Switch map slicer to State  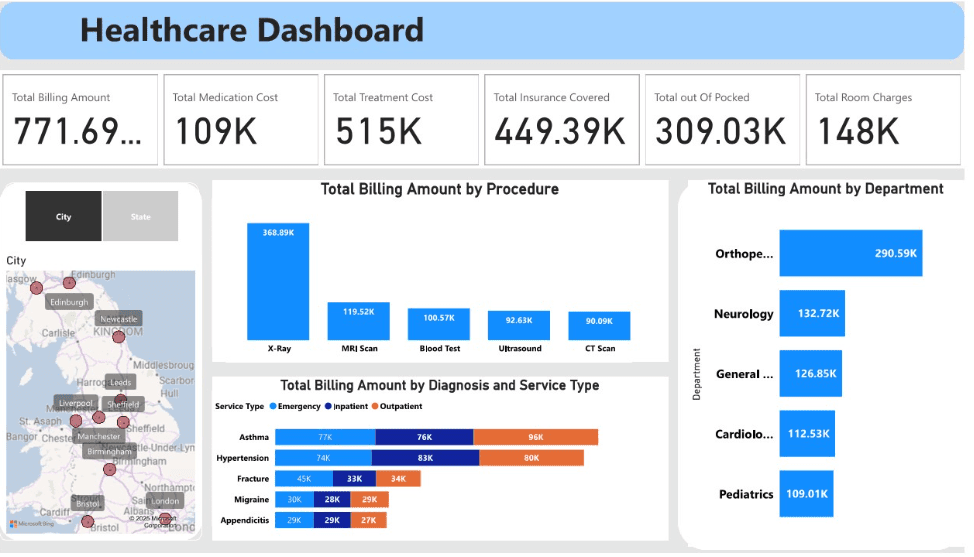click(x=140, y=216)
